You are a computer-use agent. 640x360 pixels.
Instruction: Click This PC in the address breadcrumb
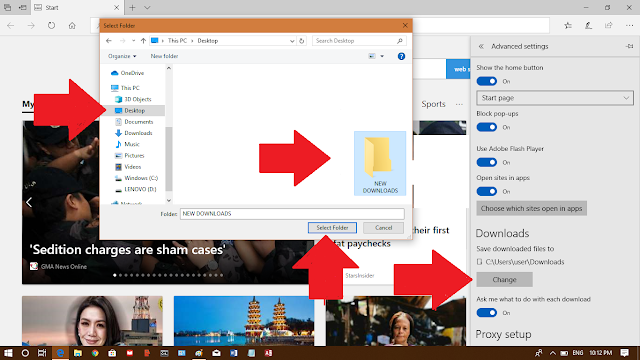(x=177, y=41)
